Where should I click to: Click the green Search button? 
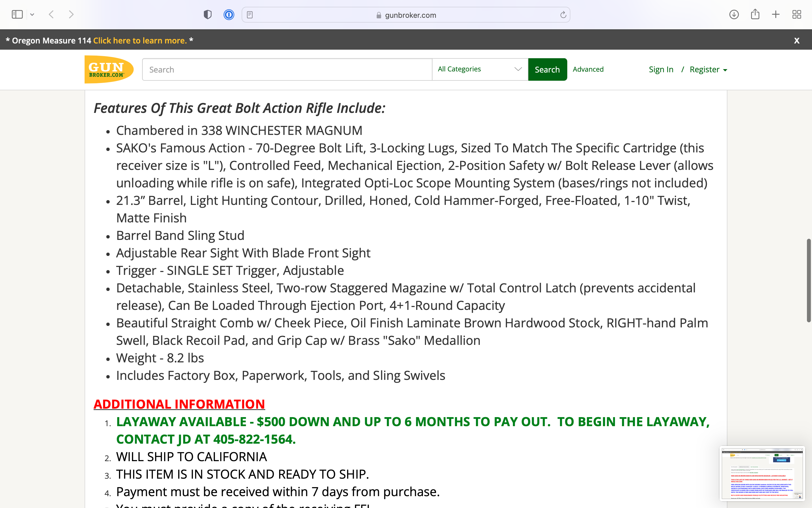pos(547,69)
